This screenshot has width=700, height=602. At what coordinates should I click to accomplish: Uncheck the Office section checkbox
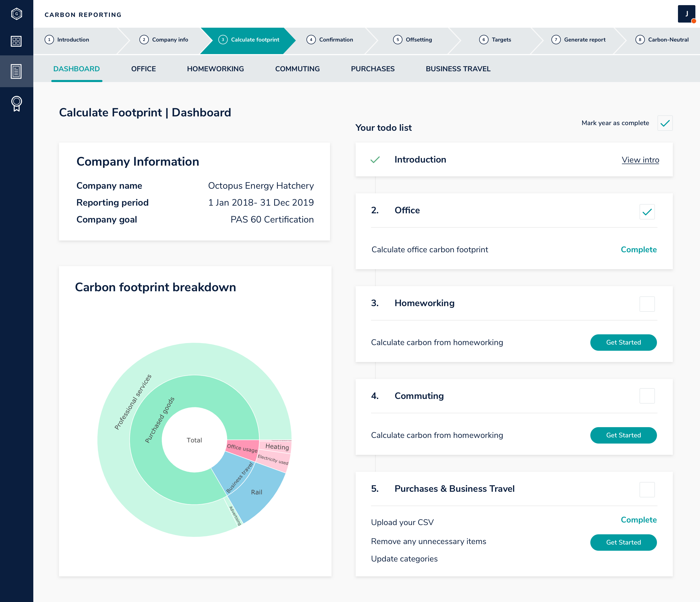point(647,212)
